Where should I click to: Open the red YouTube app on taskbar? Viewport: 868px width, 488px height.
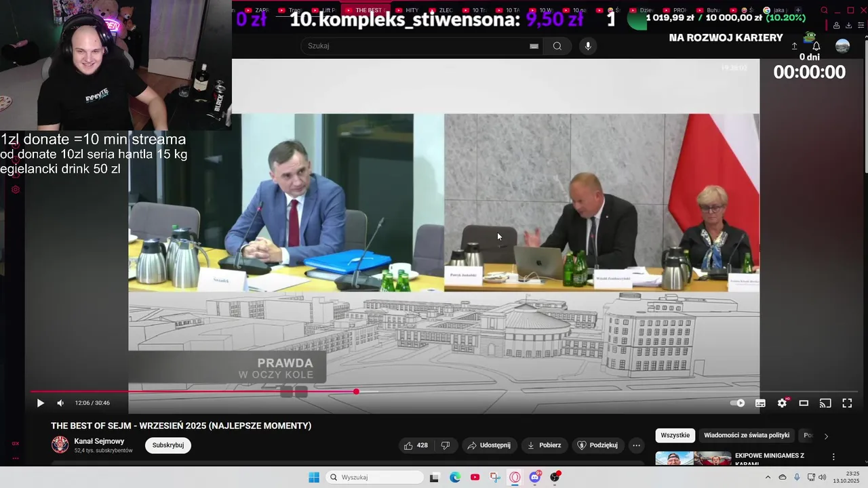point(475,477)
